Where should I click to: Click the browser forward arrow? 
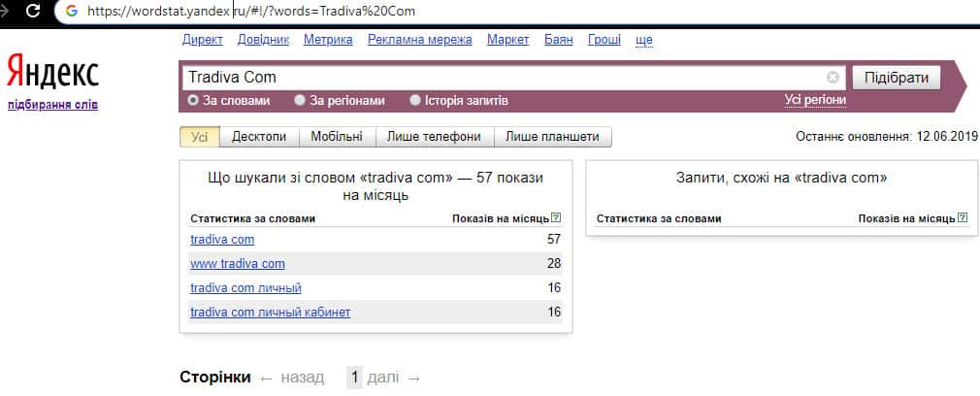pos(5,10)
